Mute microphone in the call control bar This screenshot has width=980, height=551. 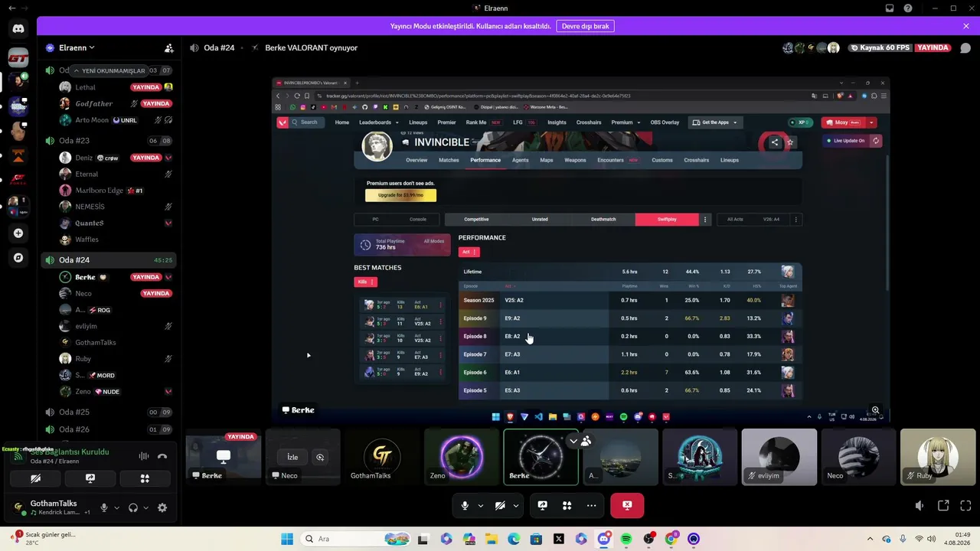465,505
